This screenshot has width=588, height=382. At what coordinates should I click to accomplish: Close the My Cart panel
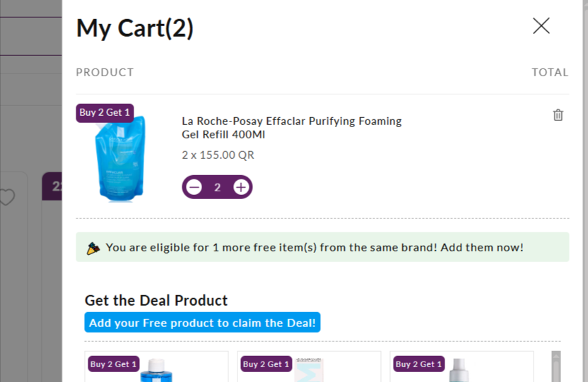pos(541,26)
